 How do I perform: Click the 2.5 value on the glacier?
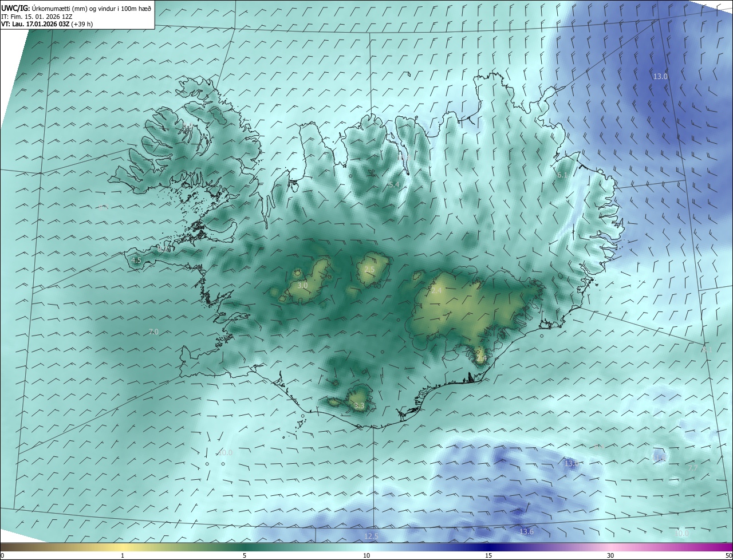click(x=369, y=270)
